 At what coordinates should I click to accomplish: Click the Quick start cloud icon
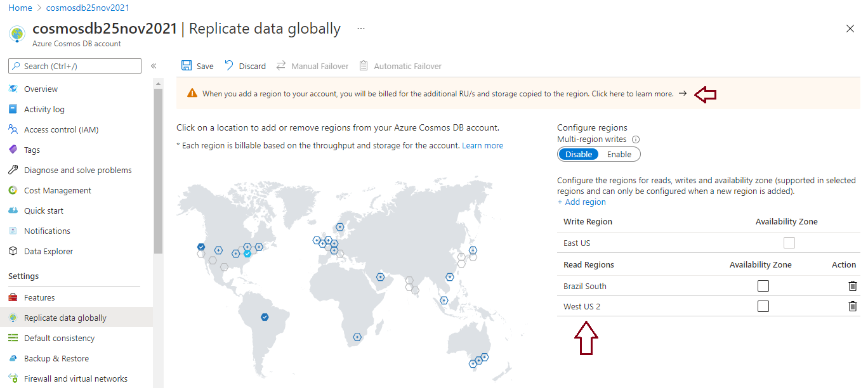click(x=13, y=210)
